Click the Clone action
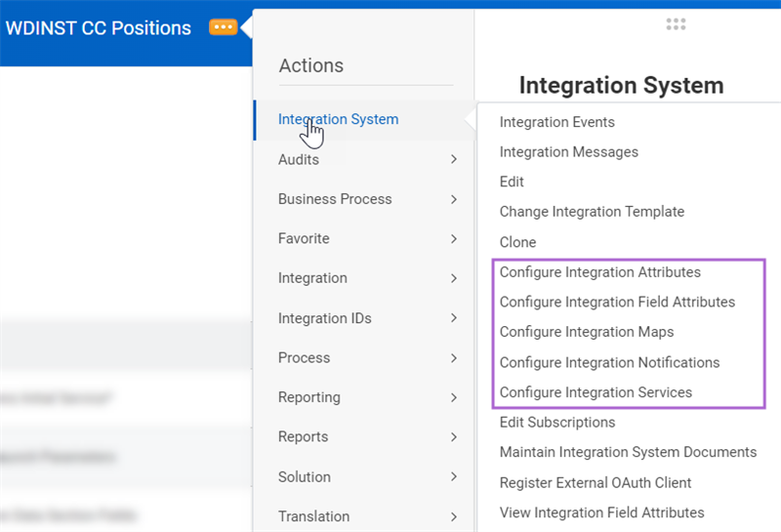Viewport: 781px width, 532px height. point(518,242)
